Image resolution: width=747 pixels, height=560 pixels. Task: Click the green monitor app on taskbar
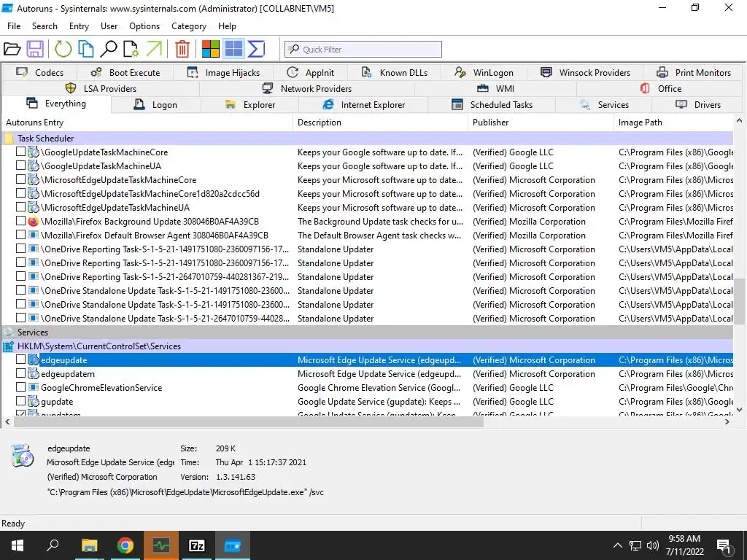[x=161, y=545]
